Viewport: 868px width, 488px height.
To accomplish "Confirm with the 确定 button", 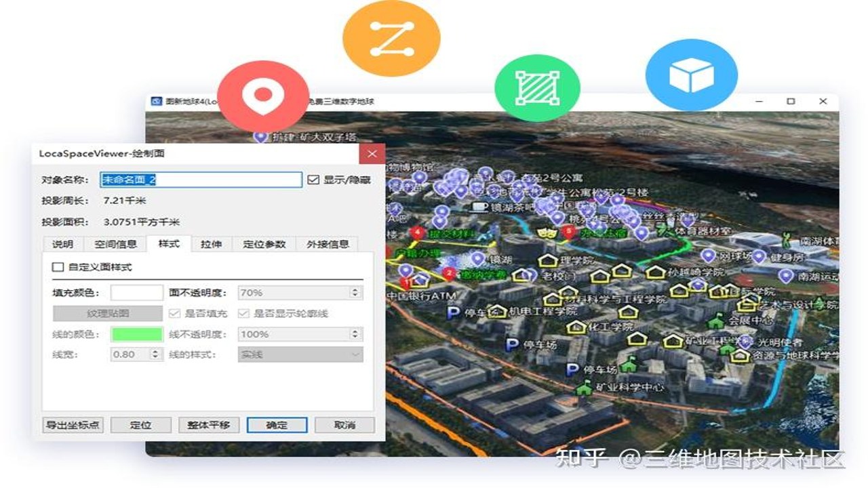I will point(277,425).
